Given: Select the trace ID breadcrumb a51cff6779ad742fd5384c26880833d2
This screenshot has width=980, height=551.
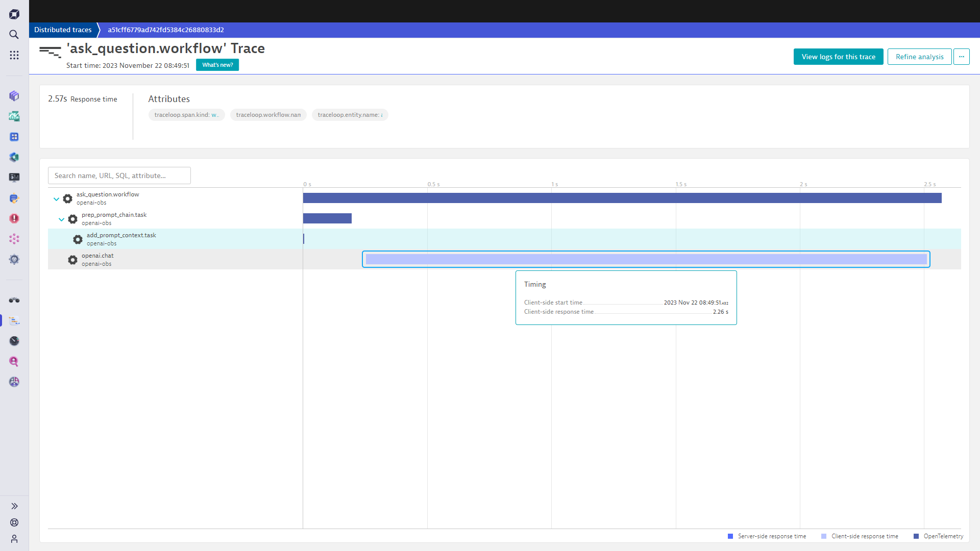Looking at the screenshot, I should coord(164,30).
